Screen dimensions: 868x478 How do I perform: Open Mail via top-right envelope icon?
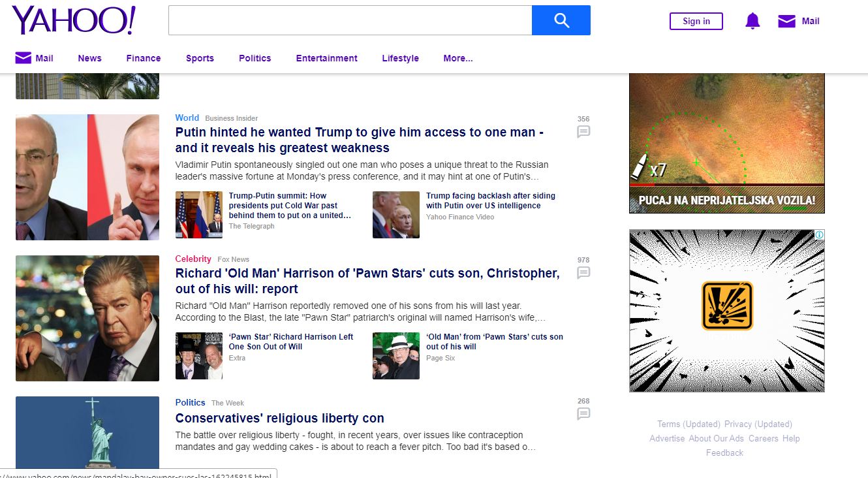tap(786, 22)
